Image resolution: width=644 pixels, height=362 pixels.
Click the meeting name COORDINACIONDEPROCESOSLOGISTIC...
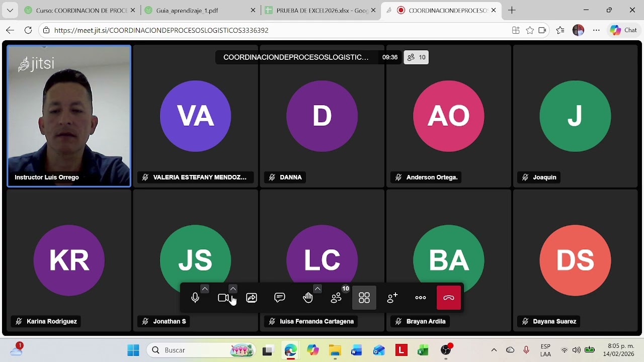tap(296, 57)
